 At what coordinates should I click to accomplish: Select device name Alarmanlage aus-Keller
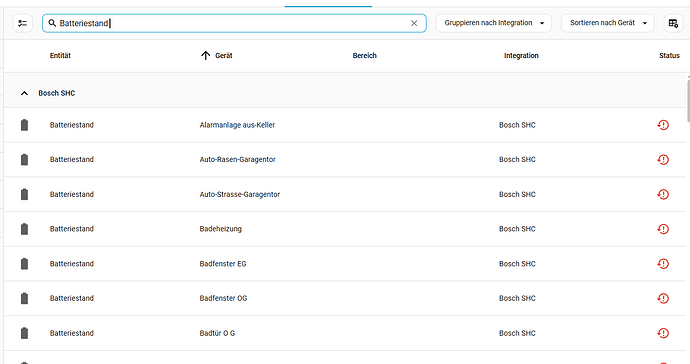[237, 125]
